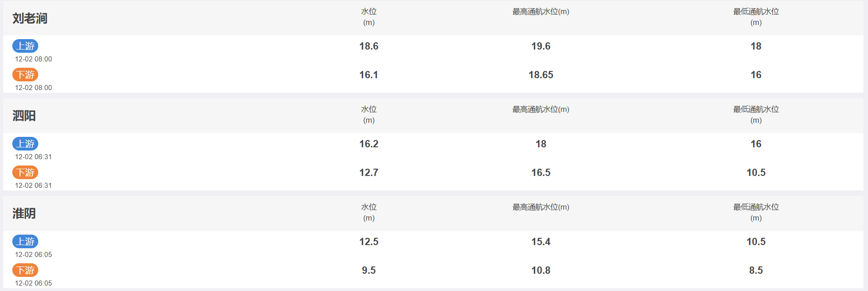
Task: Open the 淮阴 station heading
Action: pos(24,214)
